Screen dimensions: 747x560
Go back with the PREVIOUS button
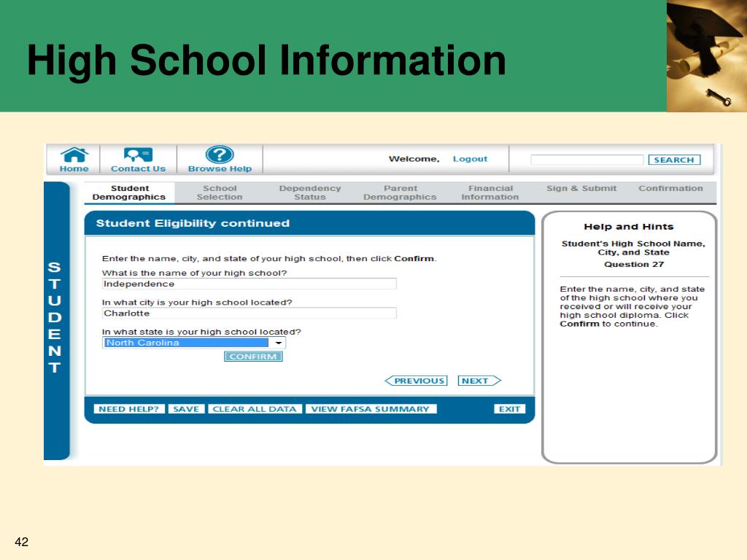coord(416,381)
